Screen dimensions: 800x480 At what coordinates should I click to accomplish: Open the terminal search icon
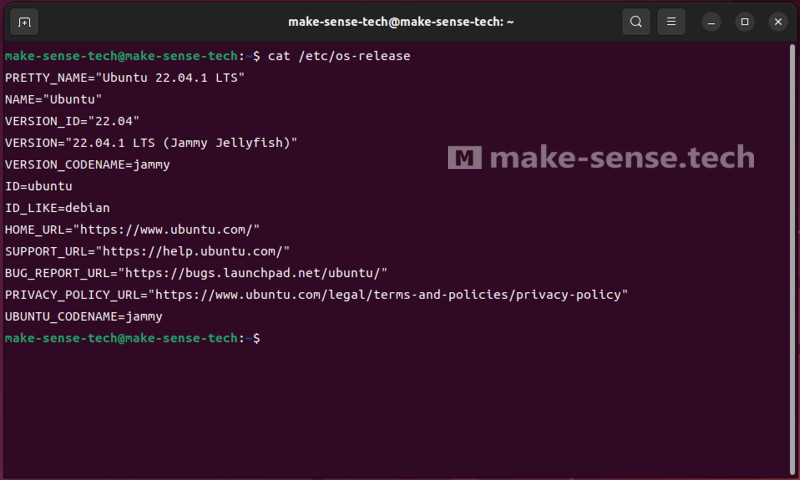636,22
